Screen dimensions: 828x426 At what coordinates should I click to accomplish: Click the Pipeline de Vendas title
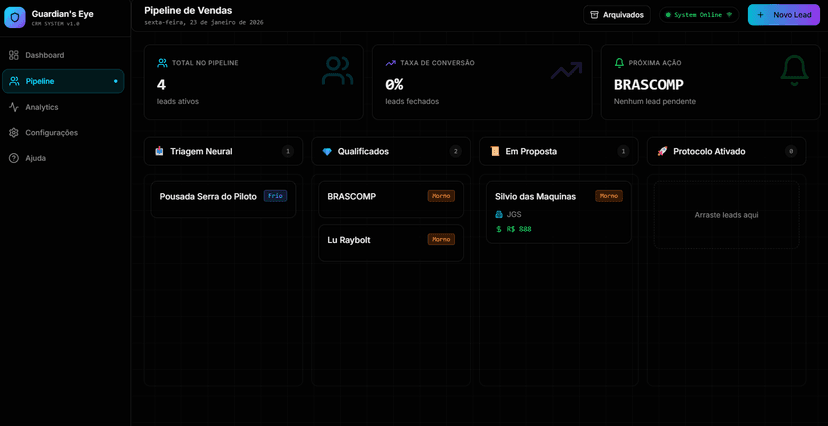(188, 10)
